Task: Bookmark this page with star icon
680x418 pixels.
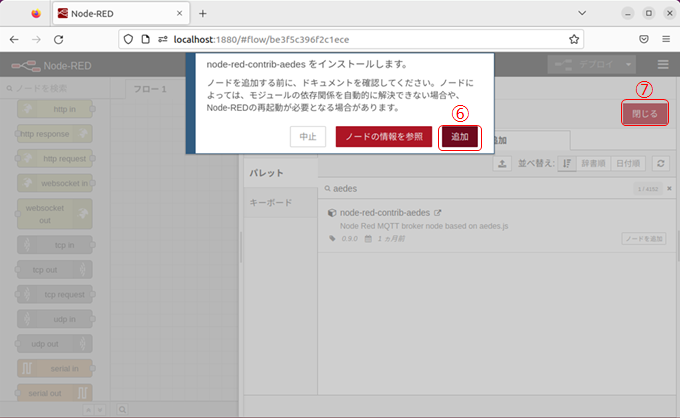Action: point(575,39)
